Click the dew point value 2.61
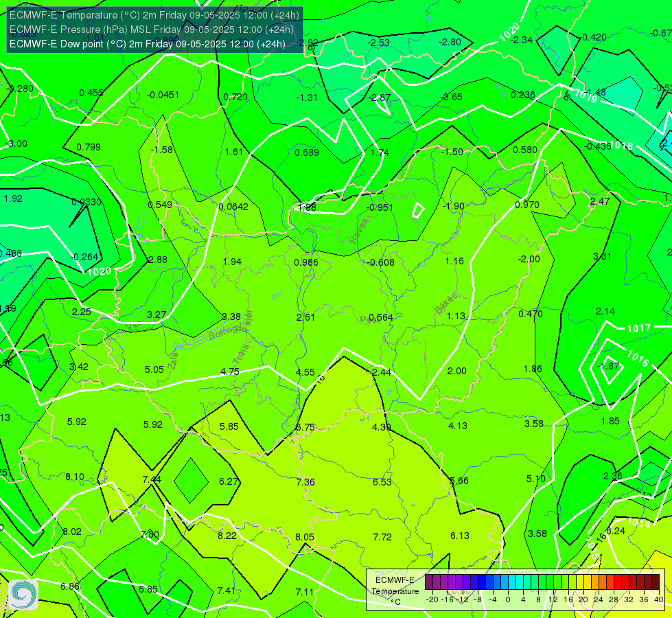The height and width of the screenshot is (618, 672). point(305,317)
